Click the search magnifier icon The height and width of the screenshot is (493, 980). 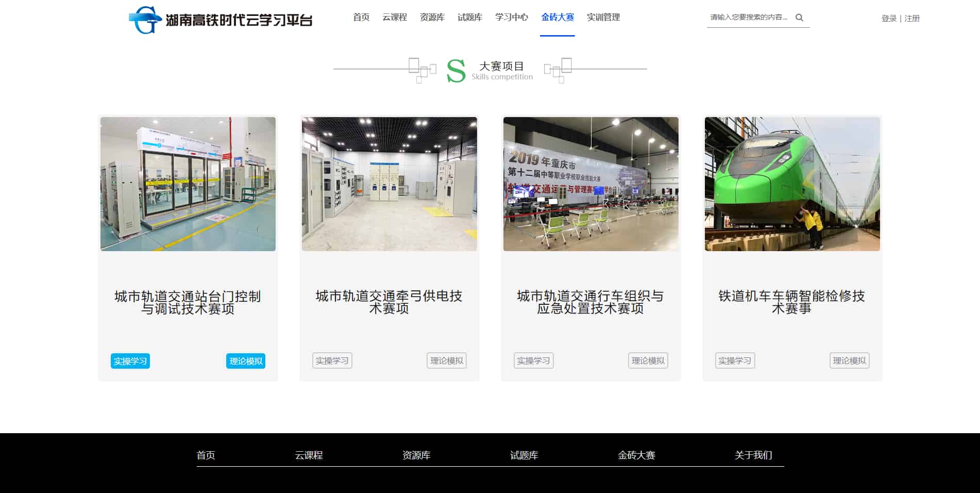tap(799, 18)
